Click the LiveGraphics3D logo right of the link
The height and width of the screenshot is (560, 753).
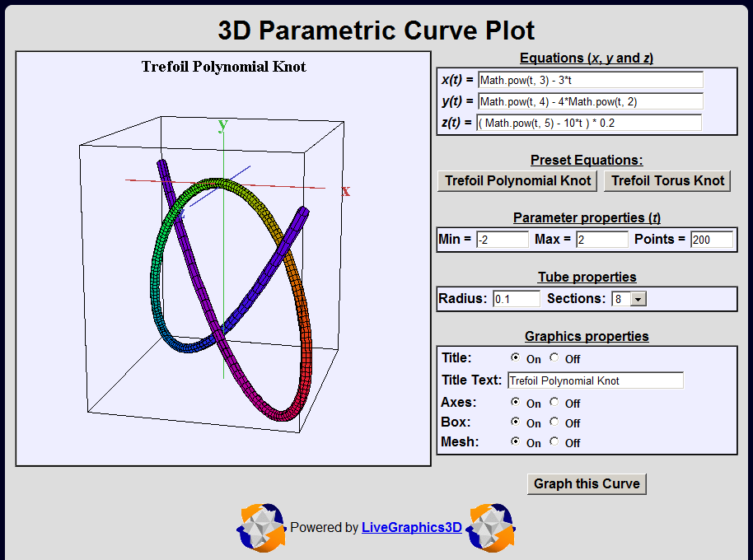click(x=491, y=527)
